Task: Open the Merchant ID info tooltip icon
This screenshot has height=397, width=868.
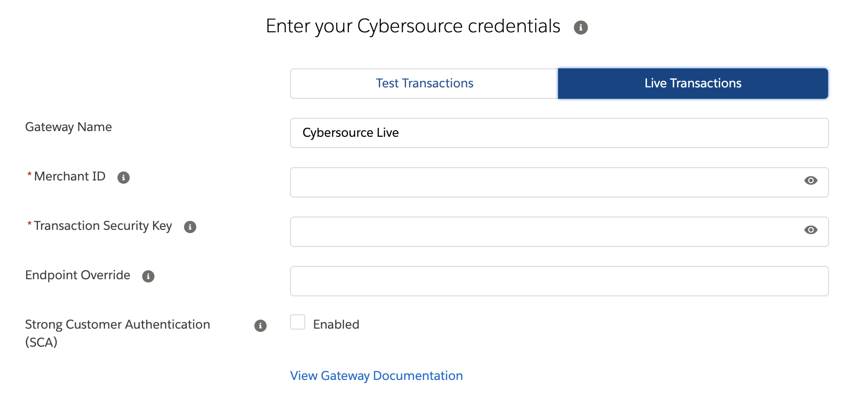Action: pyautogui.click(x=124, y=178)
